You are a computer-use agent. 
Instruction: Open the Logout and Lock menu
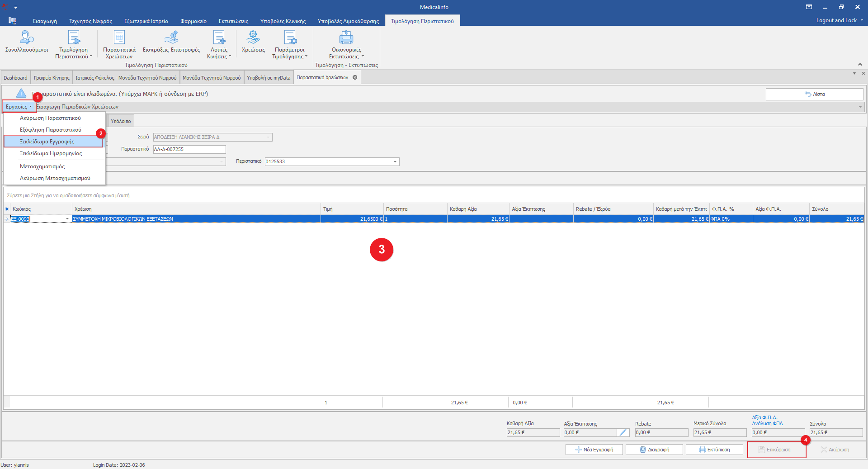(839, 20)
